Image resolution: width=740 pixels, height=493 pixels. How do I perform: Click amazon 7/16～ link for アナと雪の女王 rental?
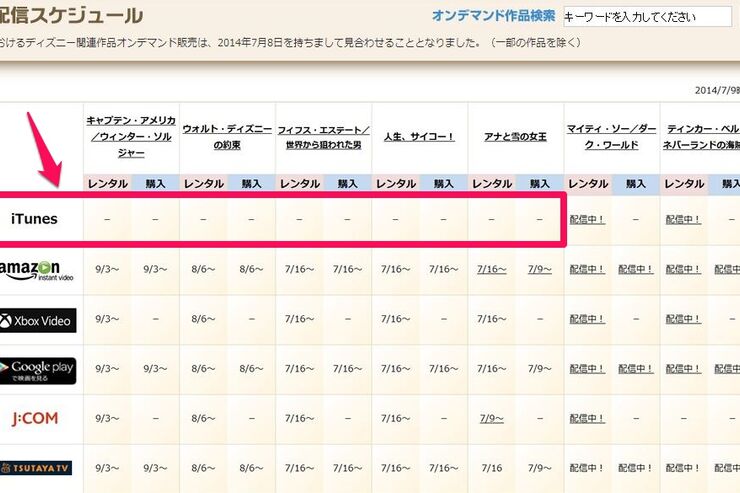(491, 269)
